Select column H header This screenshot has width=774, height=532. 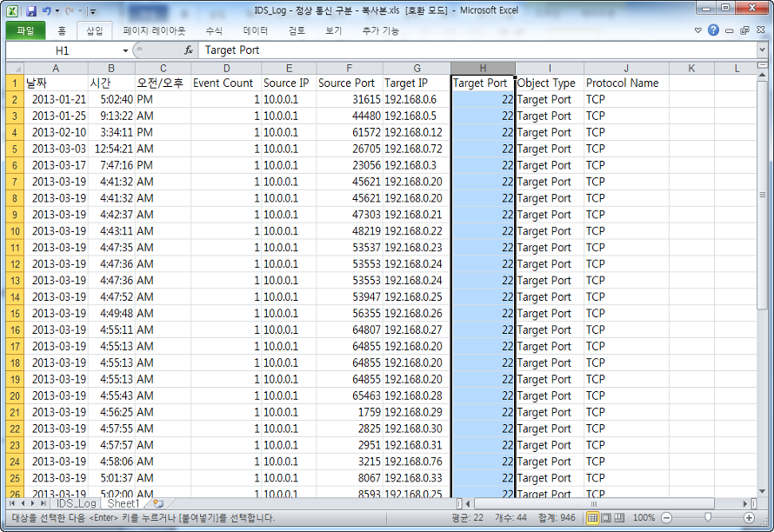(483, 68)
